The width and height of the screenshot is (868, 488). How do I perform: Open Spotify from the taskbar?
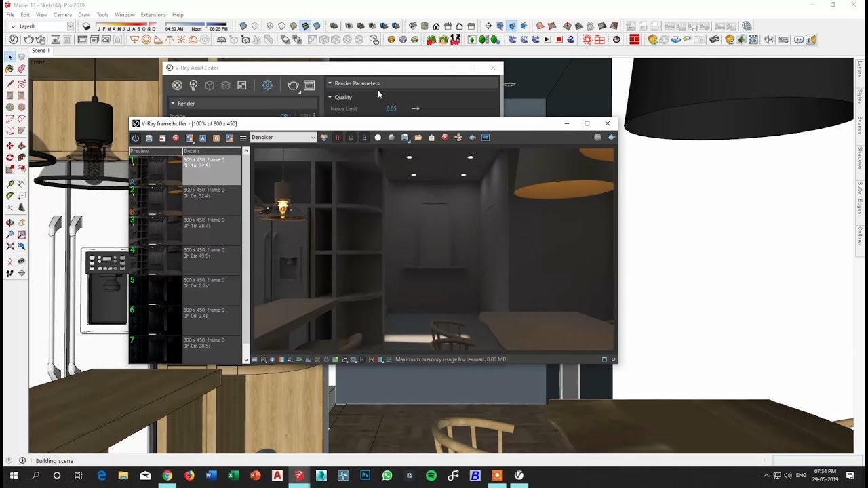tap(431, 476)
